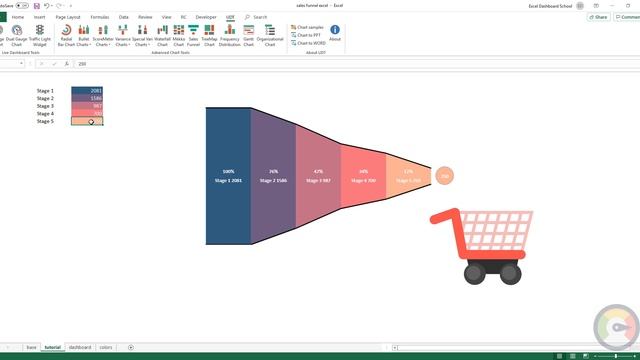This screenshot has width=640, height=360.
Task: Insert a Gantt Chart
Action: (249, 36)
